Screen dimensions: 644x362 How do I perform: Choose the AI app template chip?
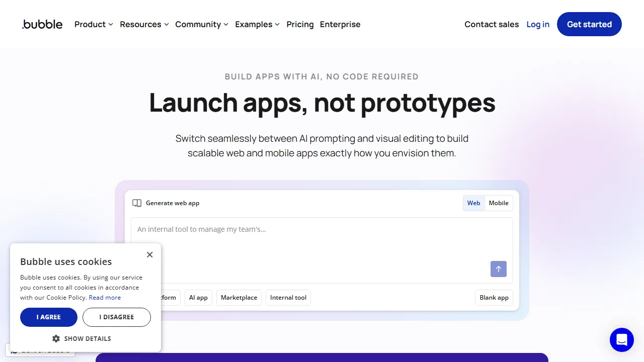[198, 298]
